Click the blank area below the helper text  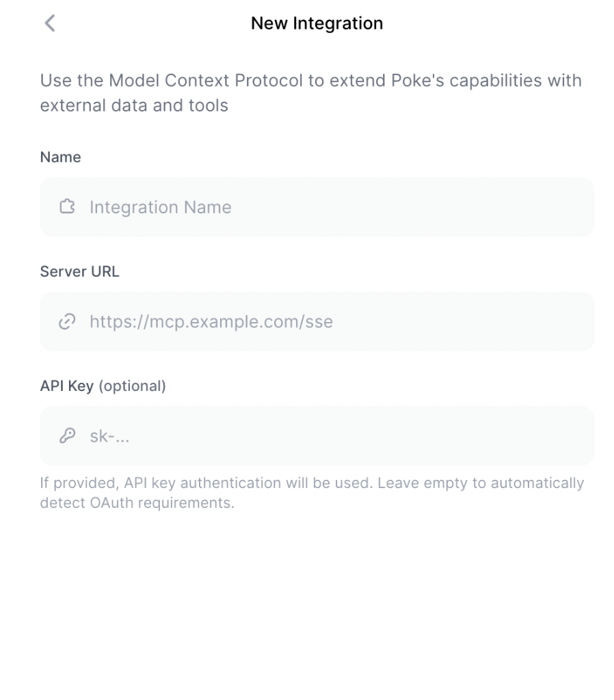307,602
